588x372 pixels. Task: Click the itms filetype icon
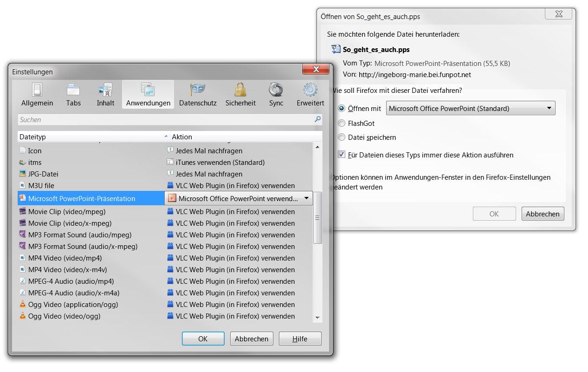tap(23, 162)
